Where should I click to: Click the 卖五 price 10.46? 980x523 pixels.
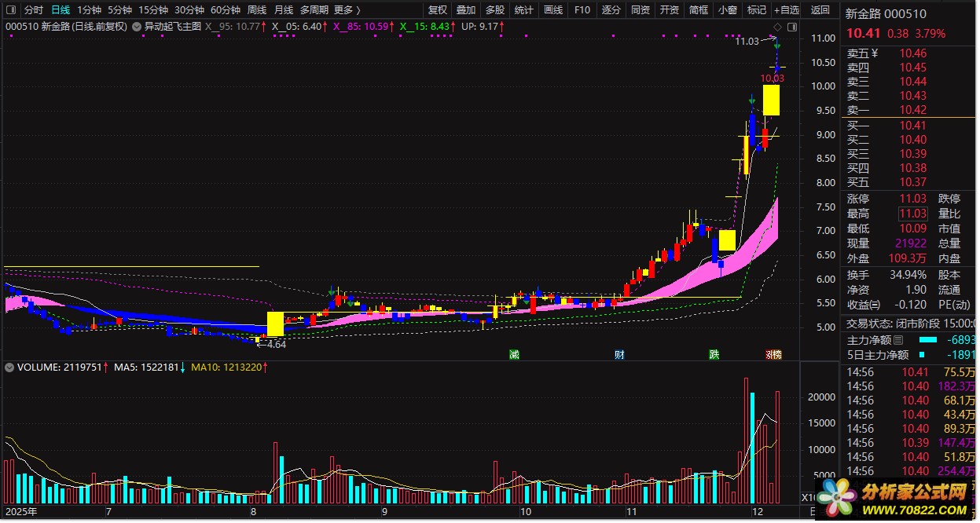click(913, 53)
